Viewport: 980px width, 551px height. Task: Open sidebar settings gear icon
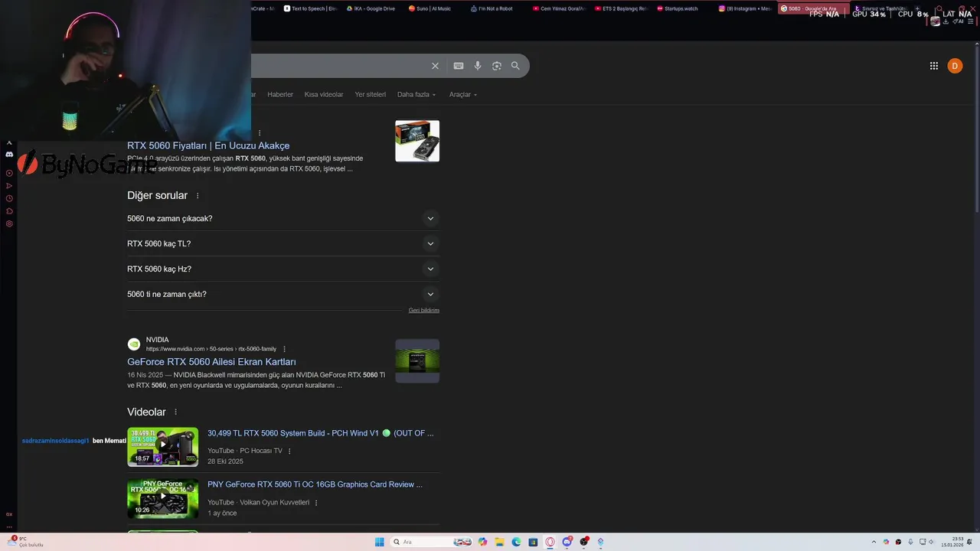pos(9,224)
